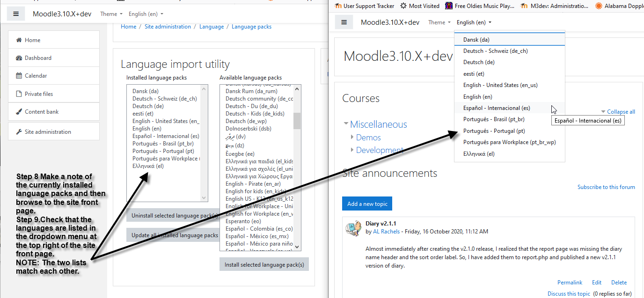Collapse the Miscellaneous category
644x298 pixels.
coord(346,124)
